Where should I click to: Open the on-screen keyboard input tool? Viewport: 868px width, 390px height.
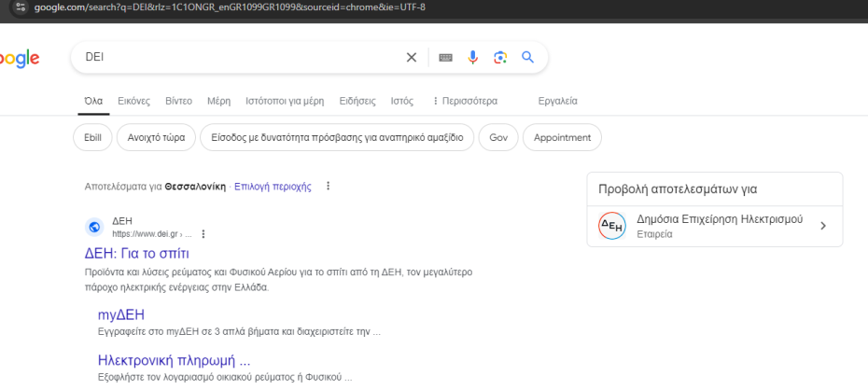445,58
